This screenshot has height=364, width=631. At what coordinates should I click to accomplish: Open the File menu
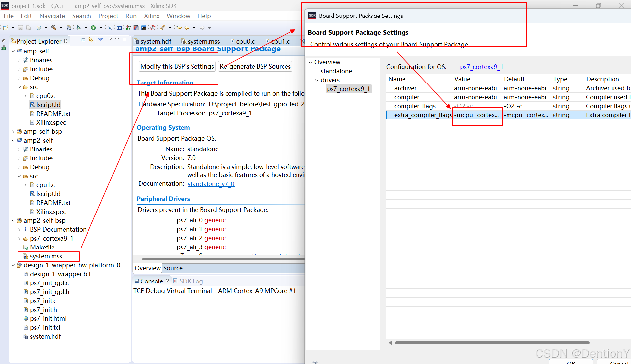tap(9, 16)
